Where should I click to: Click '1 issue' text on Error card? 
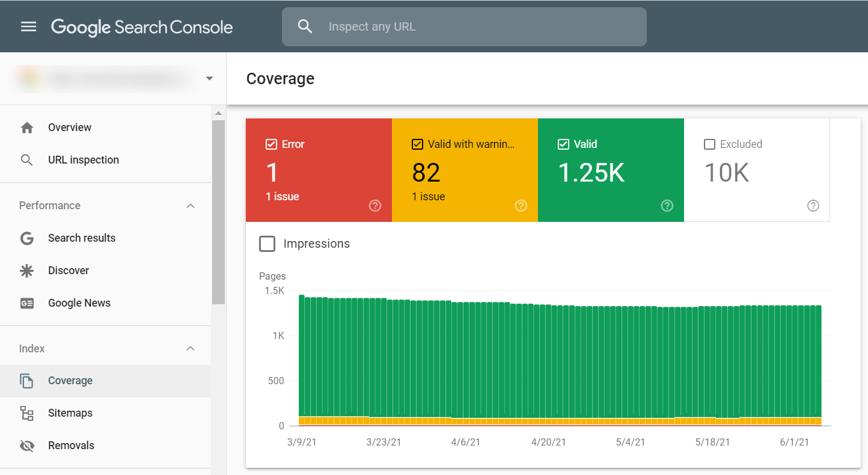(x=283, y=197)
